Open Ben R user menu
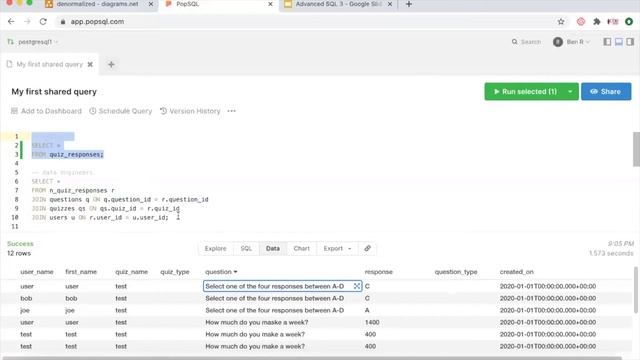640x360 pixels. (571, 42)
